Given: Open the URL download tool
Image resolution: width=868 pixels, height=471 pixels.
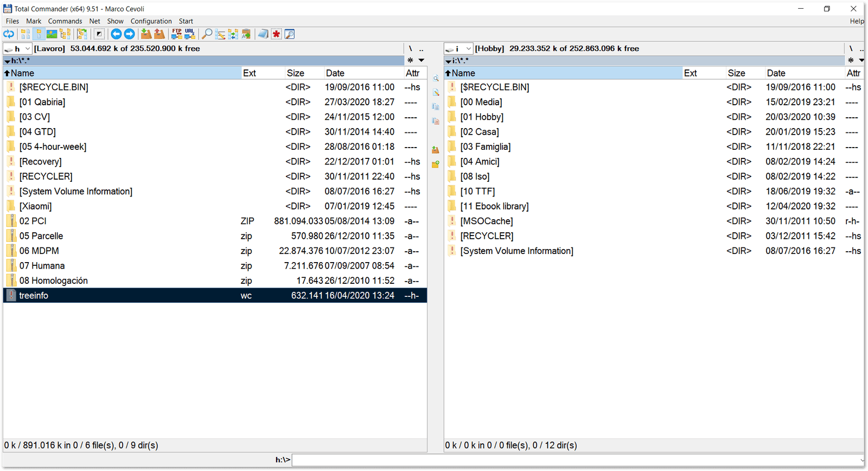Looking at the screenshot, I should 189,34.
